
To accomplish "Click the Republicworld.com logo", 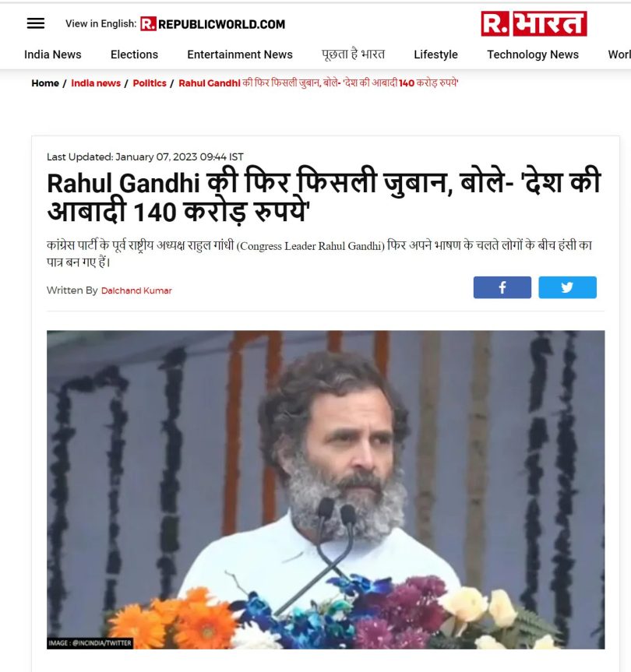I will [x=213, y=24].
